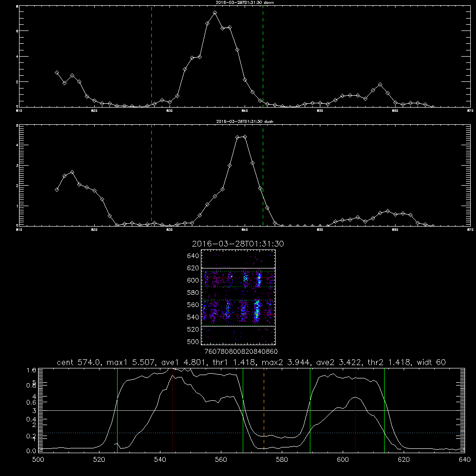476x476 pixels.
Task: Click the small secondary peak marker near 858 dawn
Action: (x=380, y=85)
